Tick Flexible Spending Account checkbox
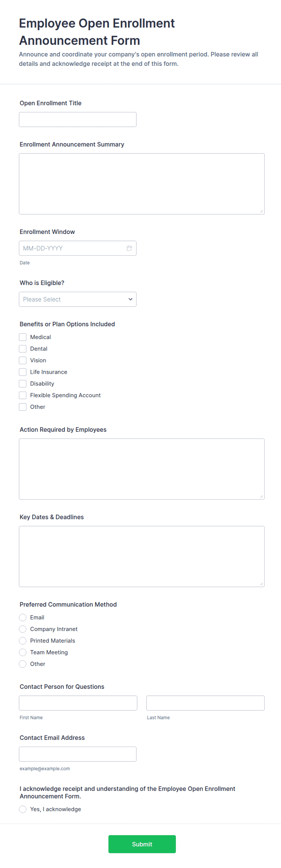Viewport: 281px width, 868px height. pyautogui.click(x=23, y=395)
